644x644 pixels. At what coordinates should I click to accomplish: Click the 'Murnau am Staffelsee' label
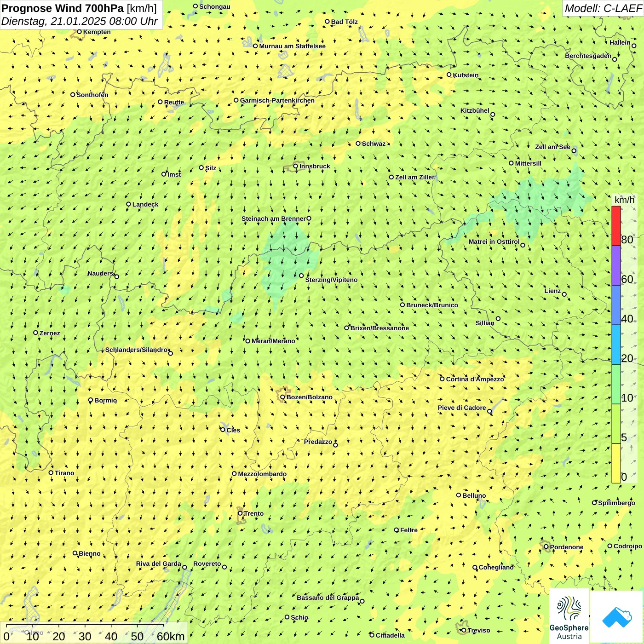point(292,46)
